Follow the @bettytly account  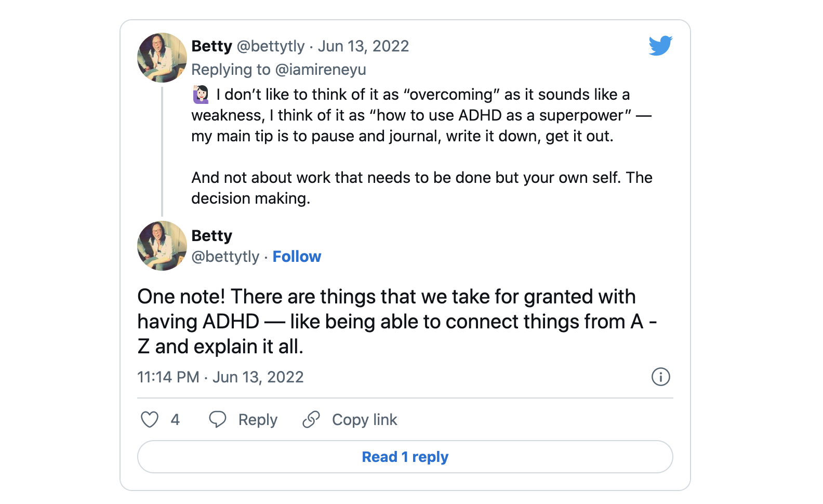pos(297,257)
